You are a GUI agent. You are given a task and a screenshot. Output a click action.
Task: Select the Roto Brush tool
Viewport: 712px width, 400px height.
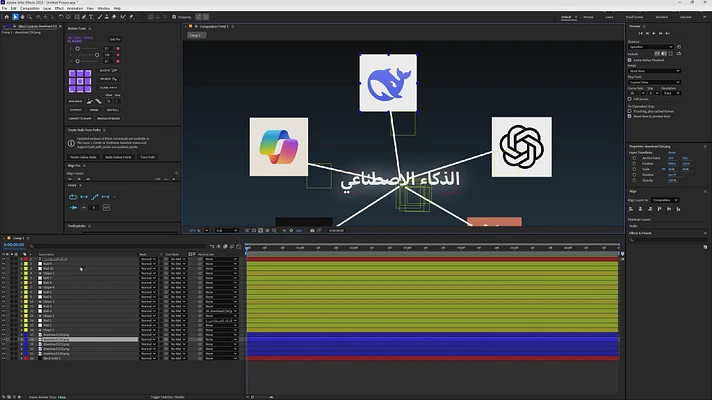tap(123, 17)
